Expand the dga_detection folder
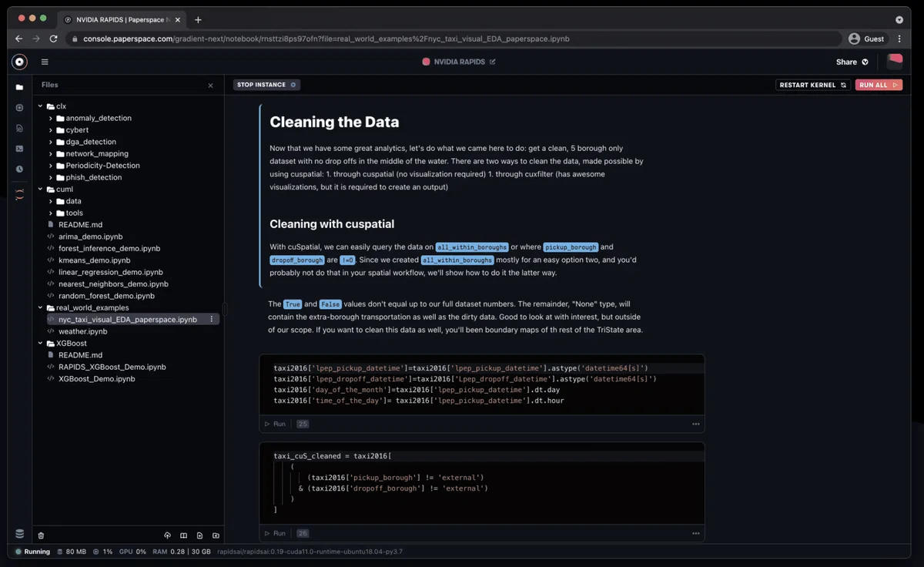924x567 pixels. coord(50,142)
